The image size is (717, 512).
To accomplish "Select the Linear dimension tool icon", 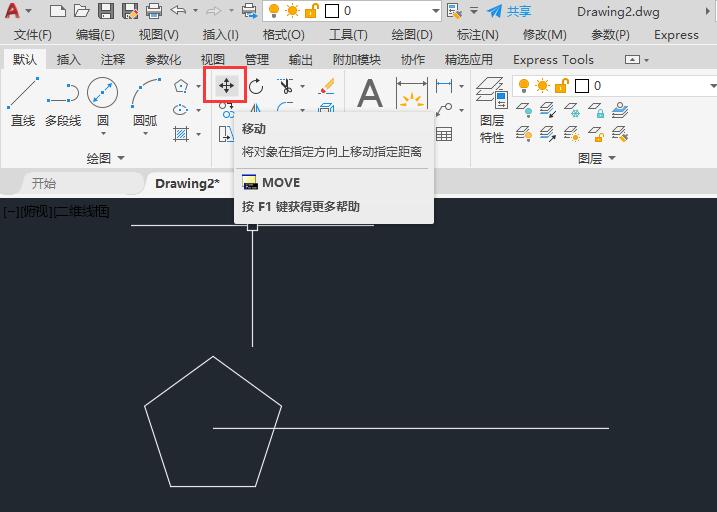I will pos(444,85).
